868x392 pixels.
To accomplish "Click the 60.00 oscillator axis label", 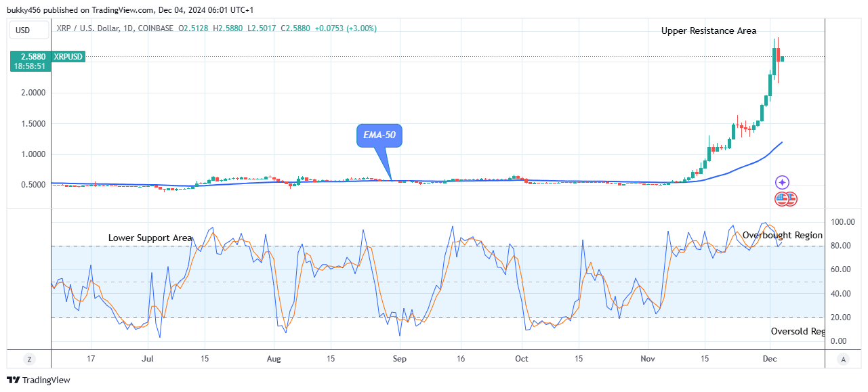I will click(x=841, y=269).
